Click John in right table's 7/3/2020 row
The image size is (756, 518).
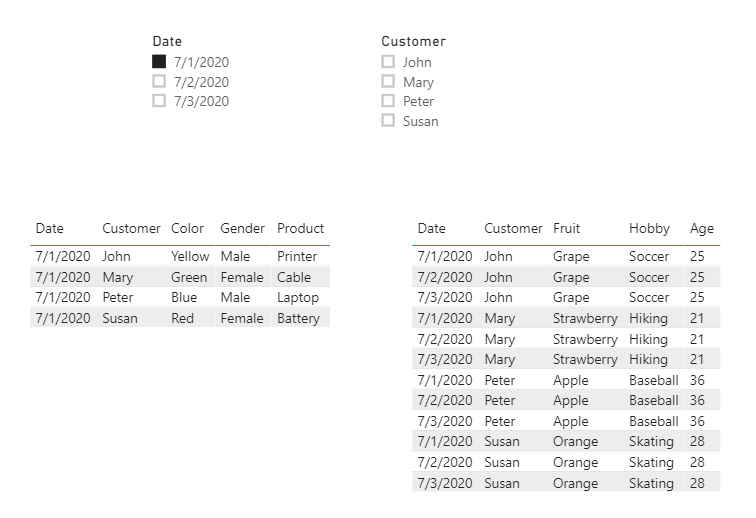tap(498, 297)
